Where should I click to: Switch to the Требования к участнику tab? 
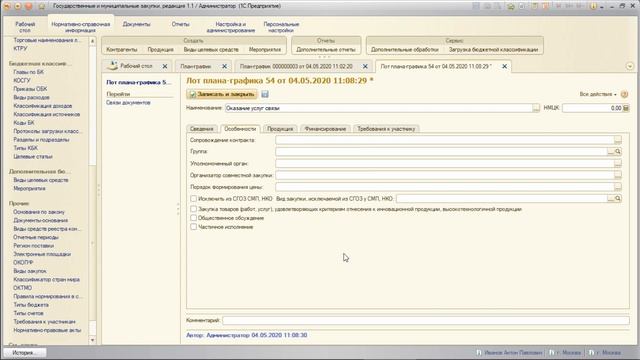(386, 129)
